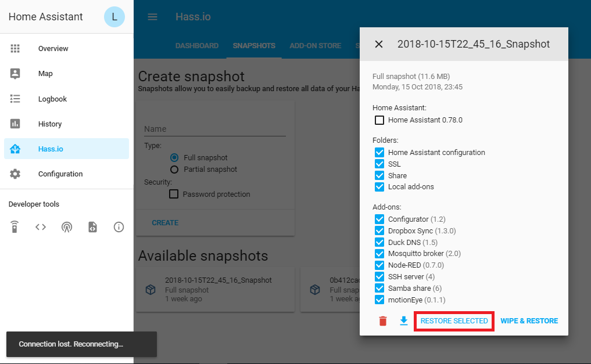Image resolution: width=591 pixels, height=364 pixels.
Task: Click the Home Assistant sidebar title
Action: tap(45, 17)
